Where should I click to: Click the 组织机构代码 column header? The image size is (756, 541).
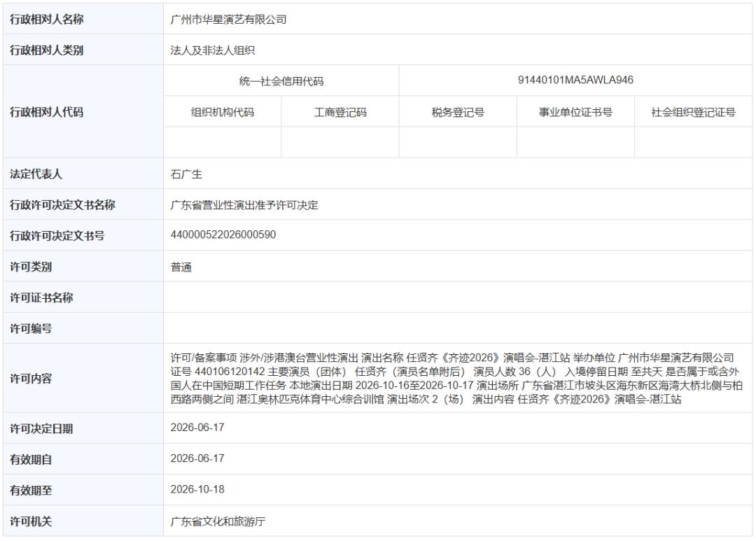tap(223, 112)
